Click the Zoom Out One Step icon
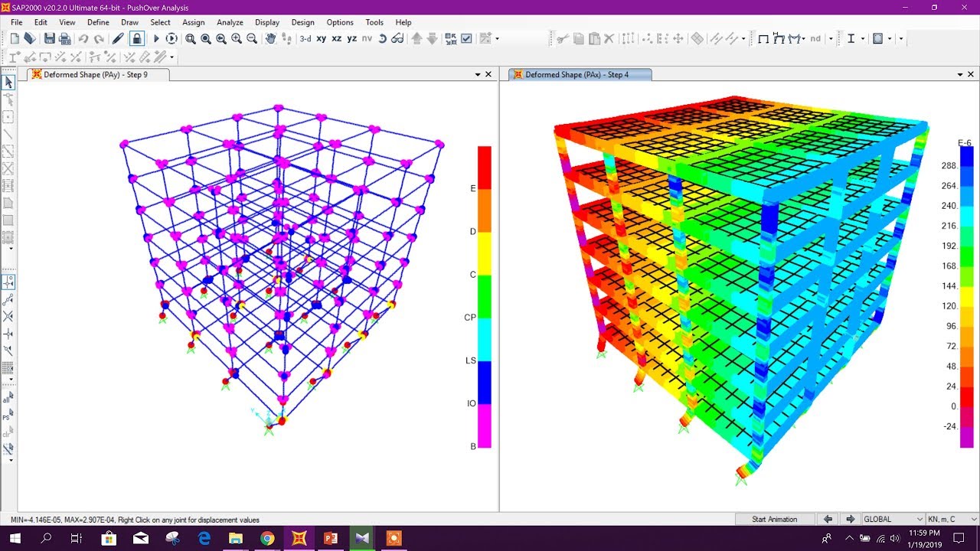This screenshot has height=551, width=980. [x=252, y=38]
